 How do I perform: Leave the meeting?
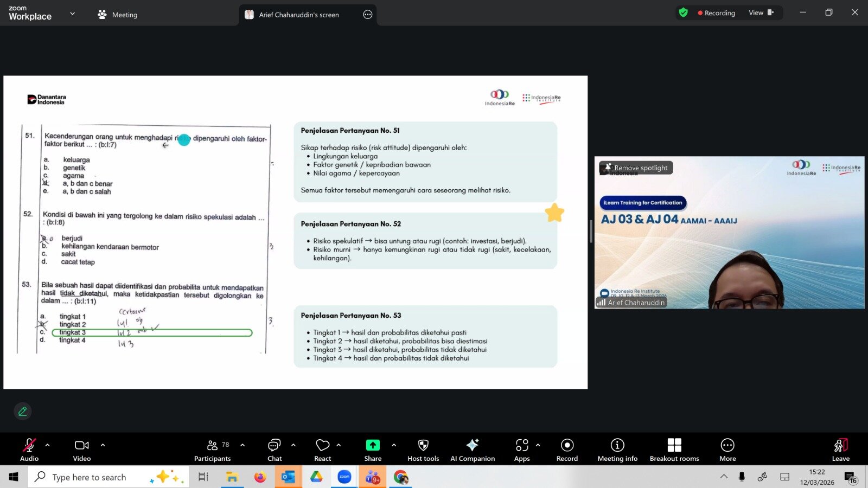[840, 449]
